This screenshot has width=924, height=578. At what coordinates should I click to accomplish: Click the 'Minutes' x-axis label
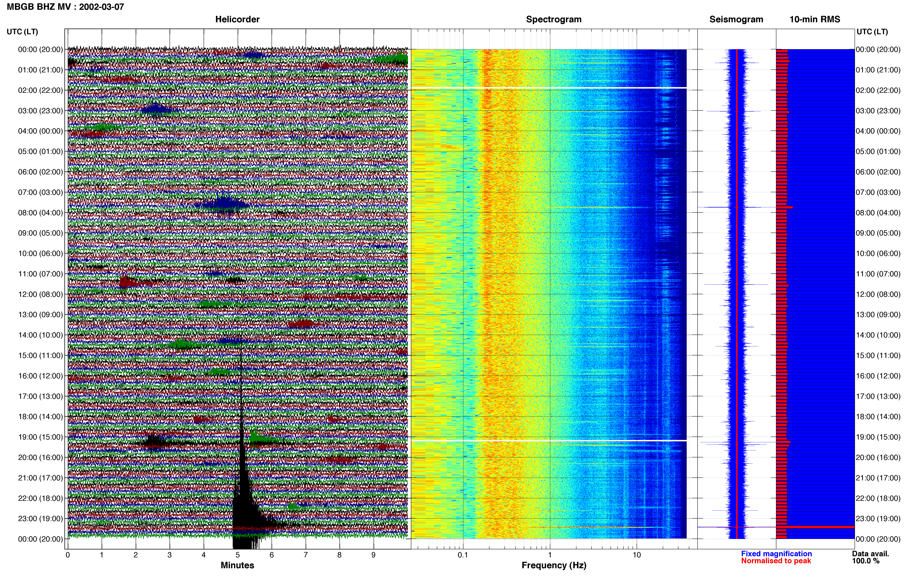[237, 565]
